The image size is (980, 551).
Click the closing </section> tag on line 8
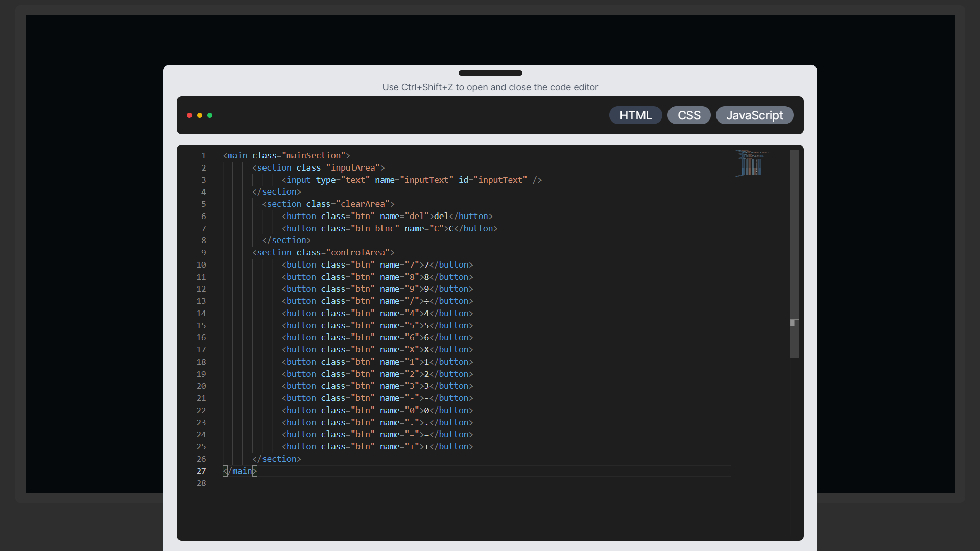point(286,240)
